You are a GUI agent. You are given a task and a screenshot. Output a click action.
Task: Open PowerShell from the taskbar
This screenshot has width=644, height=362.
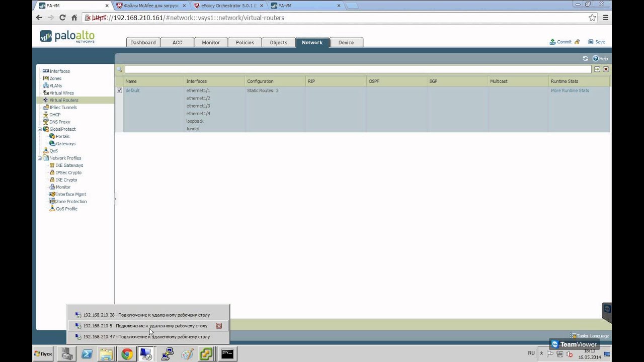87,354
